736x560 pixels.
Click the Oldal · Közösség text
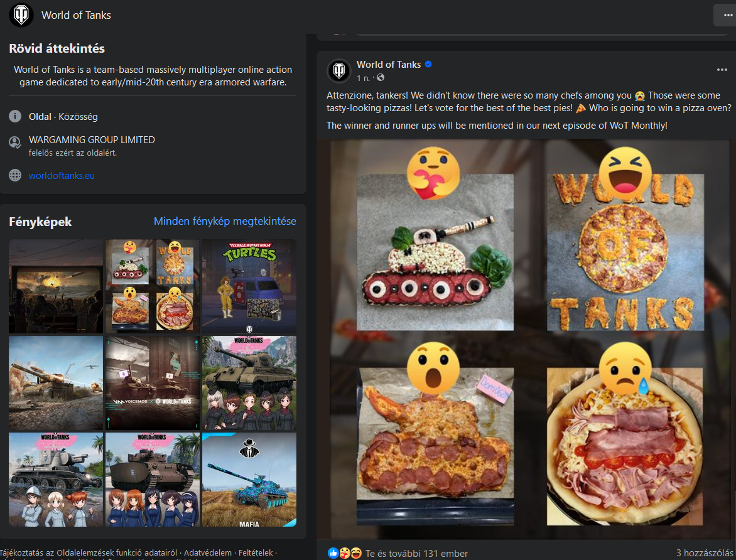pos(63,116)
